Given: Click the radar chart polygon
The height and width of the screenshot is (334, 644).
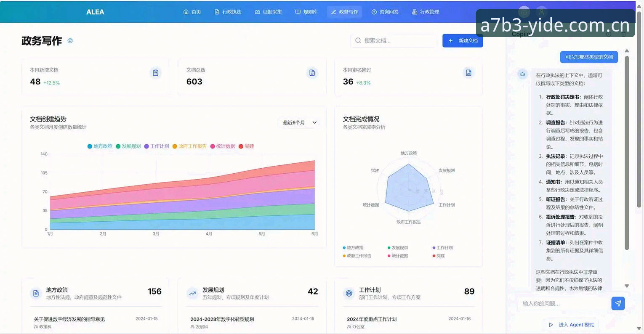Looking at the screenshot, I should pos(409,188).
